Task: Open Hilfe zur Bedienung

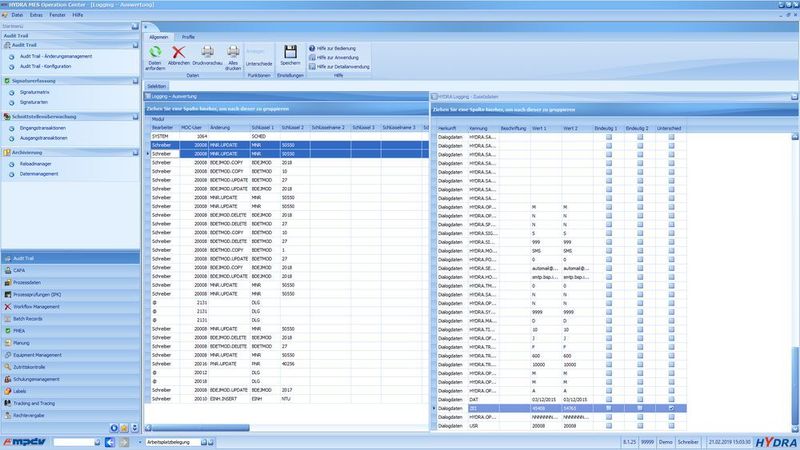Action: pos(333,48)
